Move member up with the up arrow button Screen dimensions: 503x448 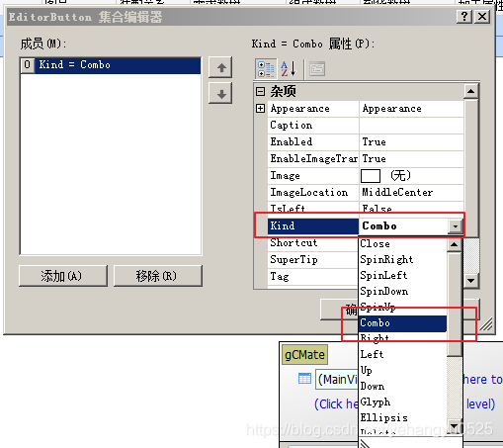220,68
